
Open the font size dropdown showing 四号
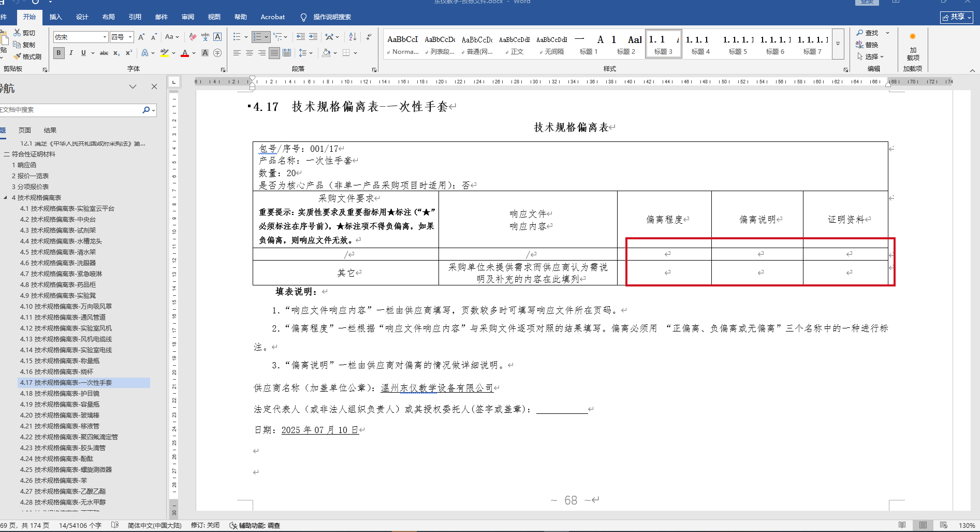click(130, 37)
